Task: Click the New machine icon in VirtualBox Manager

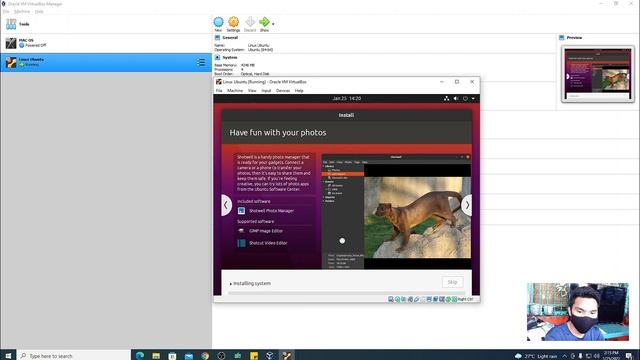Action: (218, 22)
